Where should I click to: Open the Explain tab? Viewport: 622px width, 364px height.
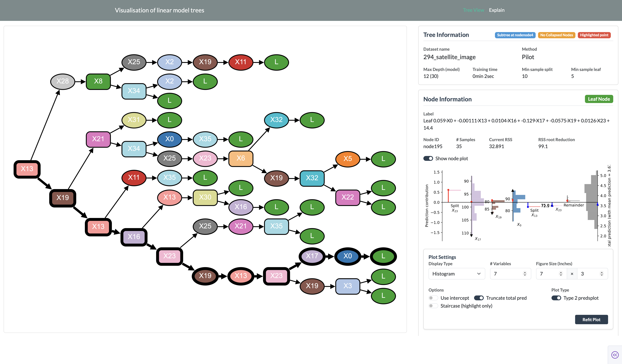tap(497, 10)
